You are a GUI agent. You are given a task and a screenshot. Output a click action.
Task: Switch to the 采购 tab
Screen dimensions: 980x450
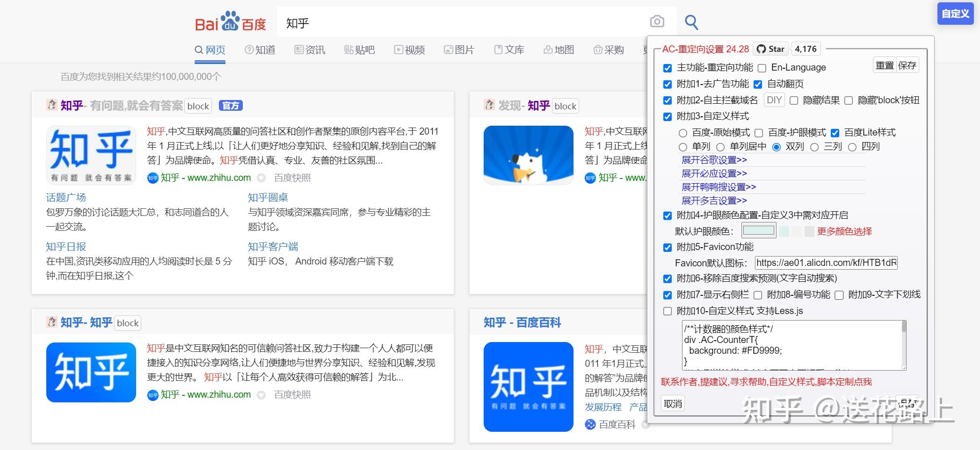point(609,50)
